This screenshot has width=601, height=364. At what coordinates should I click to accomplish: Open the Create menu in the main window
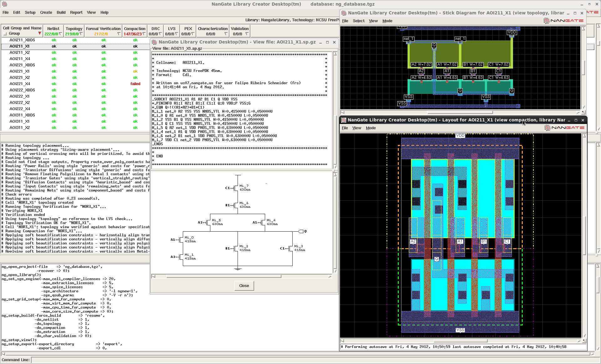tap(46, 13)
